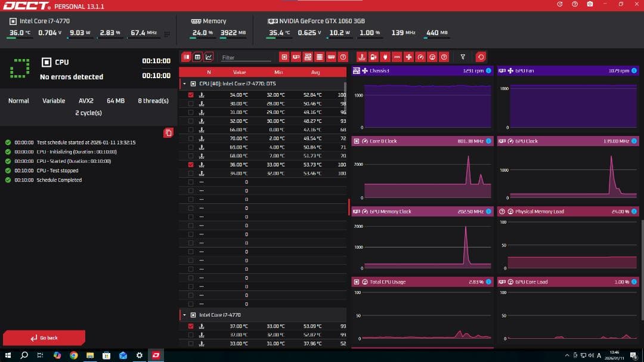Click the info icon on Chassis3 graph

pyautogui.click(x=488, y=71)
